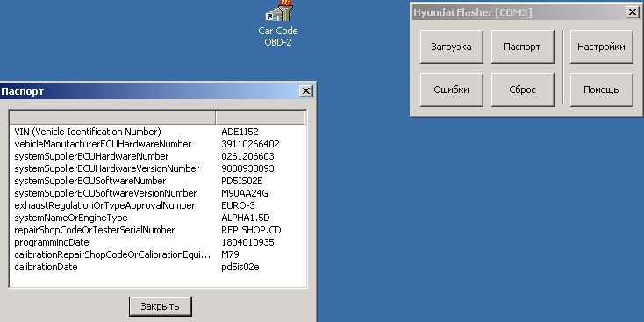Viewport: 644px width, 322px height.
Task: Click the value ADE1I52
Action: point(240,132)
